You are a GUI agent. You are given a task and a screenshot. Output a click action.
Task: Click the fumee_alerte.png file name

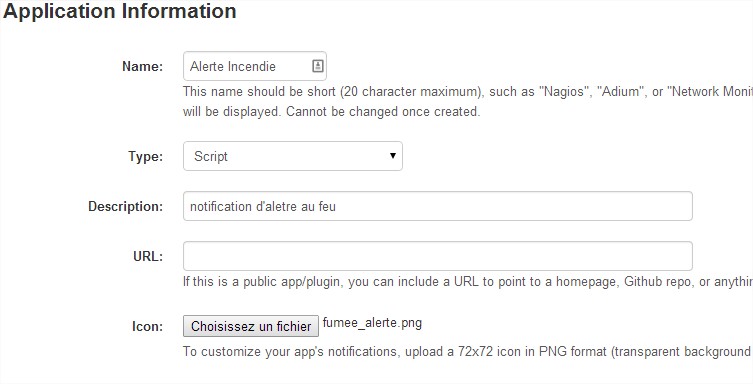click(372, 323)
